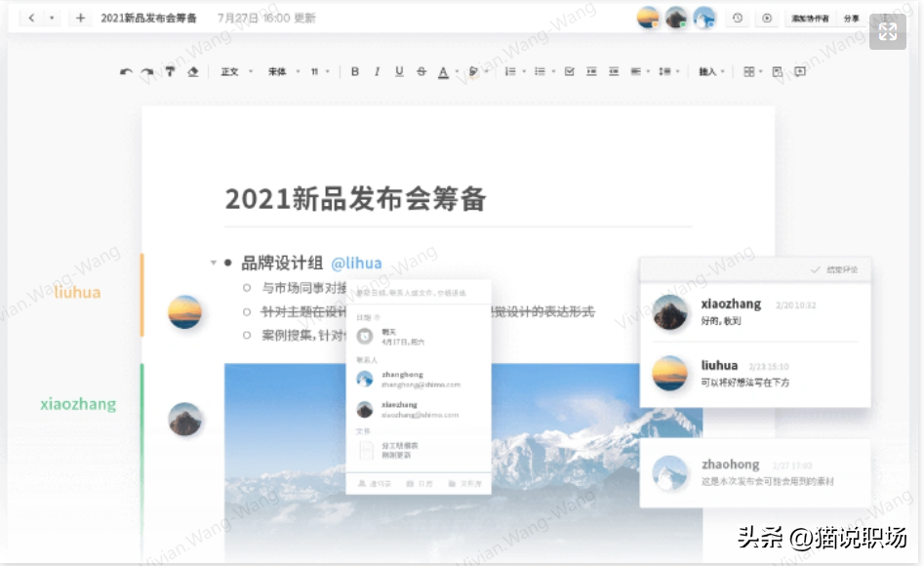
Task: Click the @lihua mention link
Action: (x=356, y=263)
